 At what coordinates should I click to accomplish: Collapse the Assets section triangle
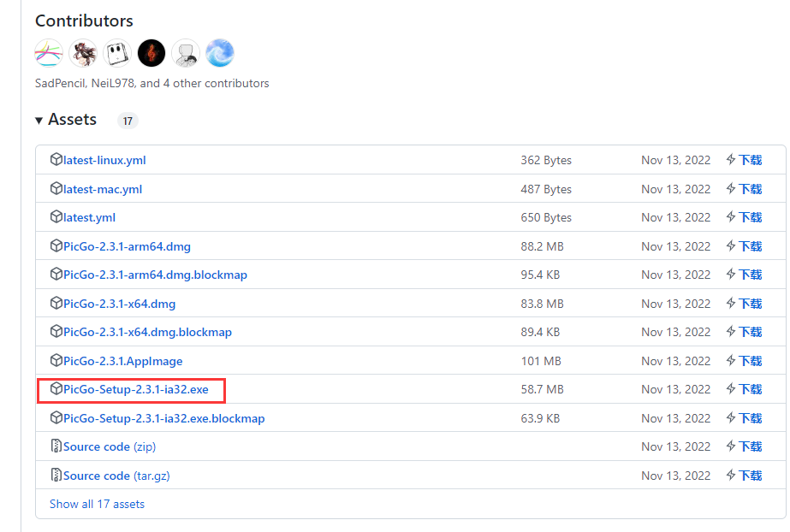[39, 121]
